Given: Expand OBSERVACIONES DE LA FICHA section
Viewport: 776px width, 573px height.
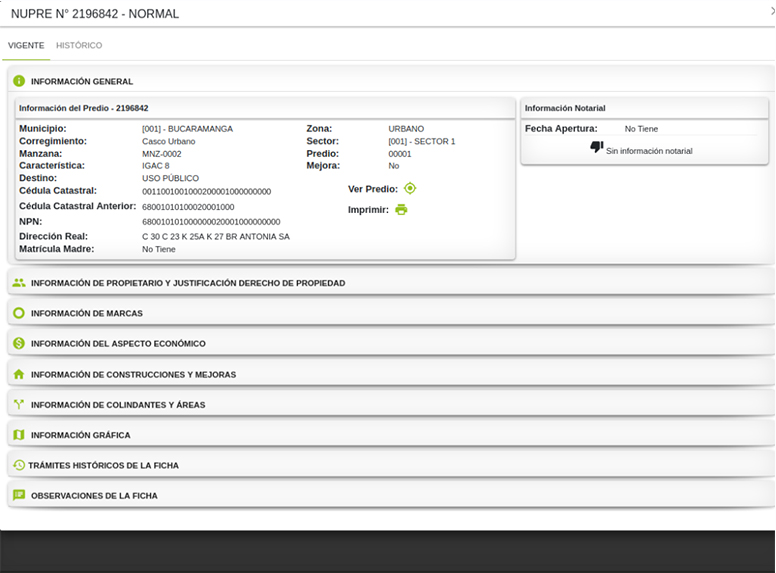Looking at the screenshot, I should point(391,495).
